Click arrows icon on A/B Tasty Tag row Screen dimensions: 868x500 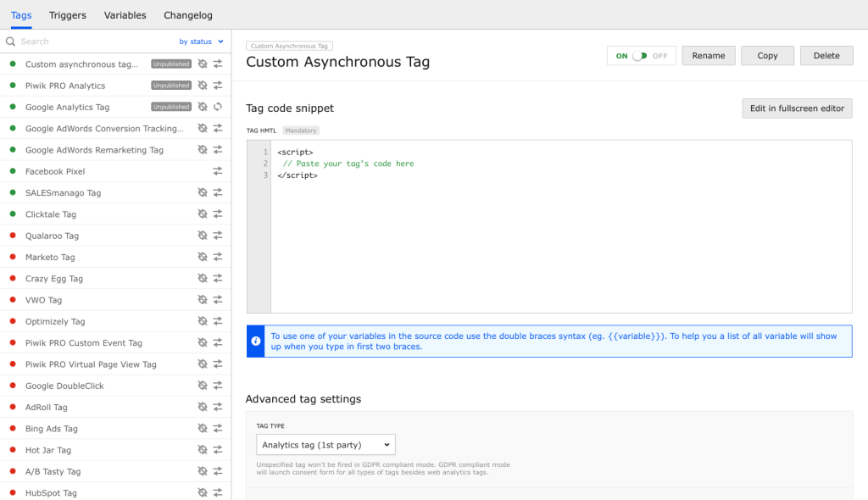point(218,471)
